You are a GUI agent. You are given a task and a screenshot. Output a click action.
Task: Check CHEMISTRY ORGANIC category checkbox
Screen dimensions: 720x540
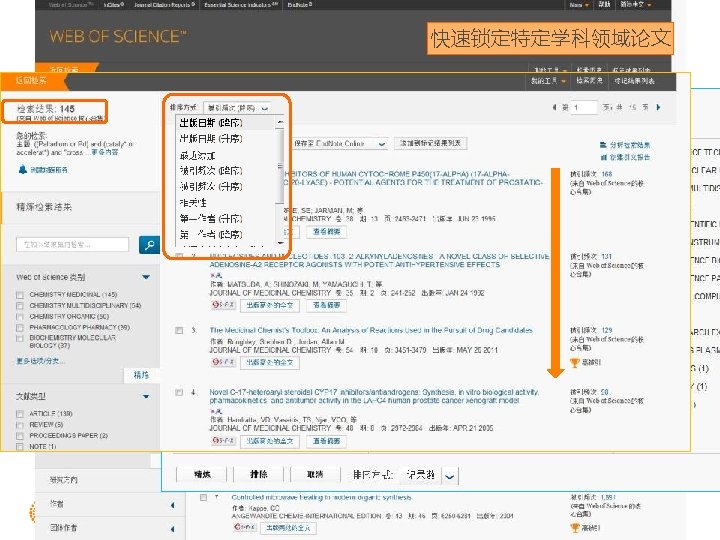click(x=19, y=317)
